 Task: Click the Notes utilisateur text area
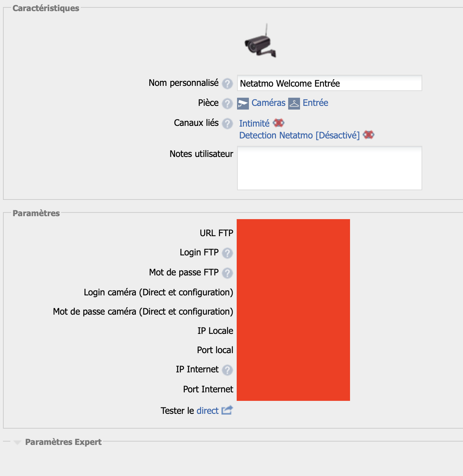(x=330, y=168)
